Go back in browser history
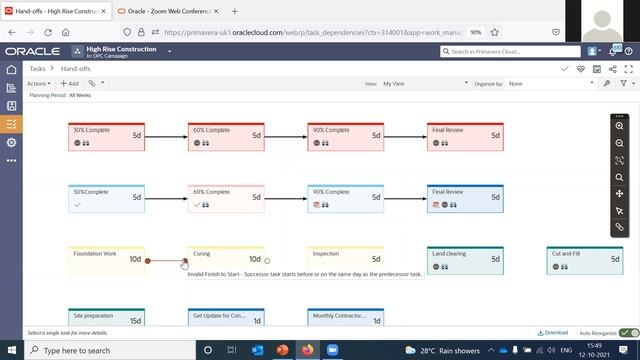 [12, 32]
